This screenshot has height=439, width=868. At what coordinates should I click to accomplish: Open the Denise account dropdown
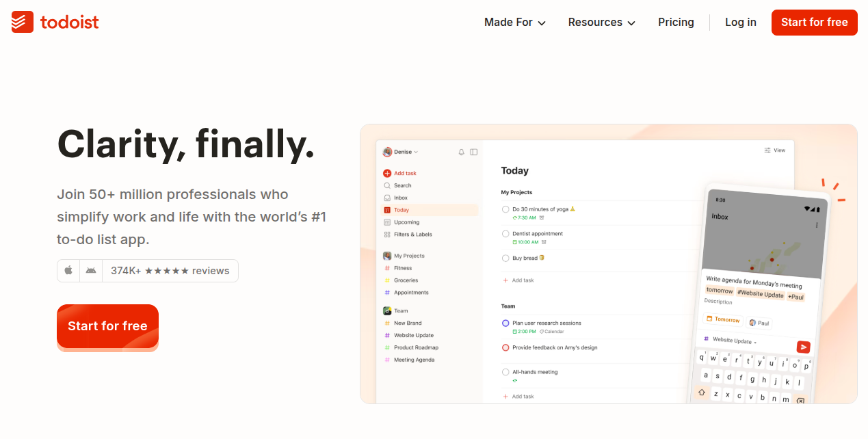coord(400,152)
